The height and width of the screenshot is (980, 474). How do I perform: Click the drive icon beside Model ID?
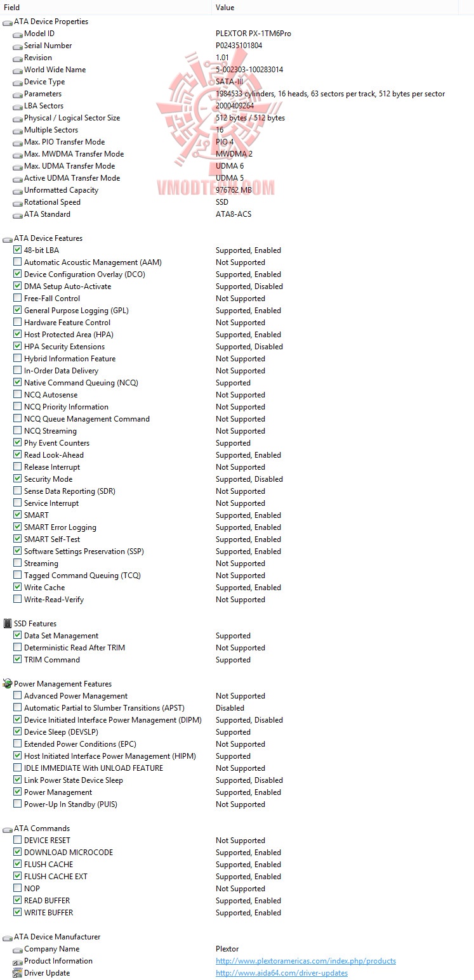[x=17, y=34]
